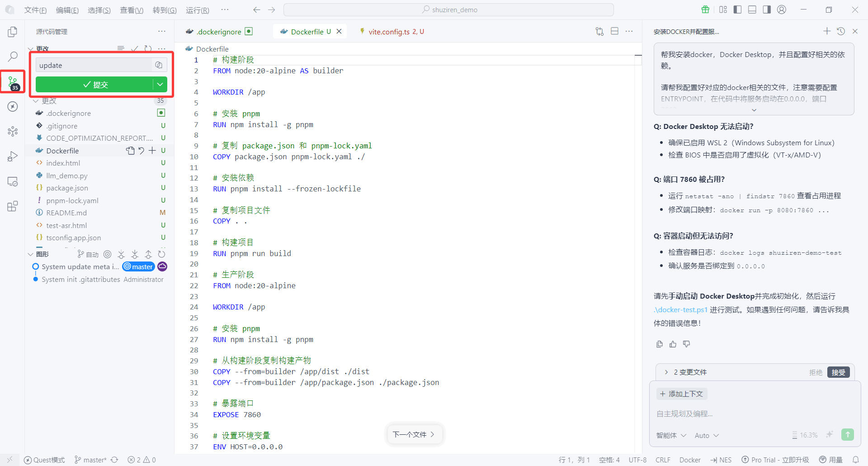The height and width of the screenshot is (466, 868).
Task: Split the editor layout
Action: click(614, 31)
